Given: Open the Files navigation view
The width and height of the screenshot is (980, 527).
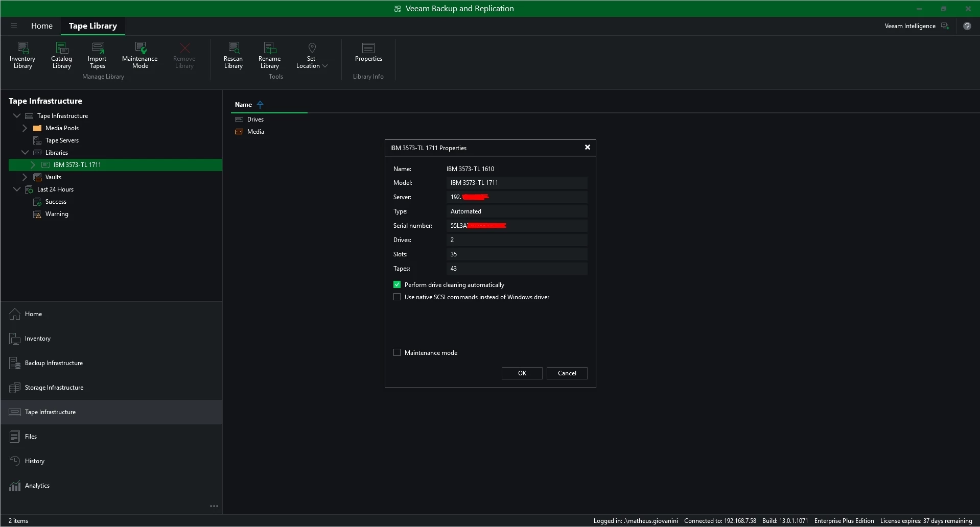Looking at the screenshot, I should 111,437.
